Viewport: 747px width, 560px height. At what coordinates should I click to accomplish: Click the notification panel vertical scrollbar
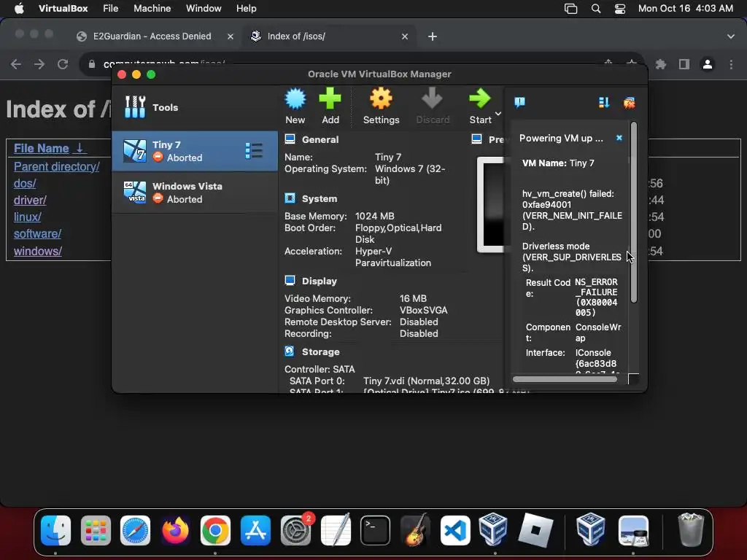click(x=634, y=212)
